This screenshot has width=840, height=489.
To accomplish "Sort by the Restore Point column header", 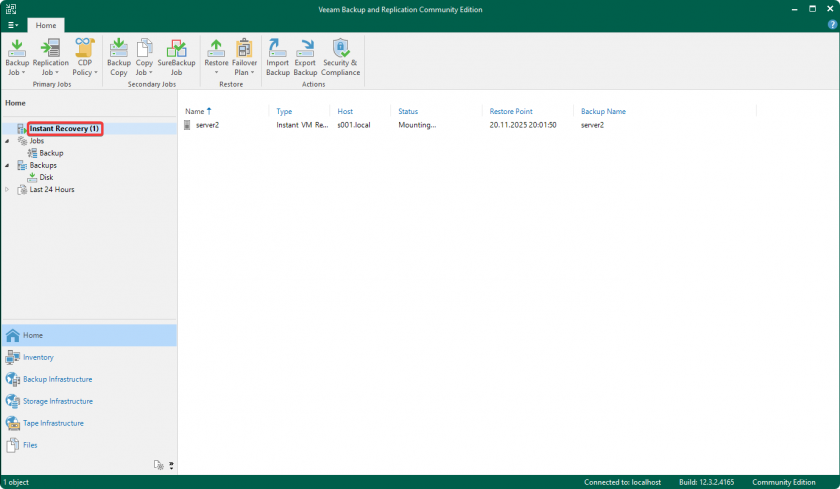I will 513,111.
